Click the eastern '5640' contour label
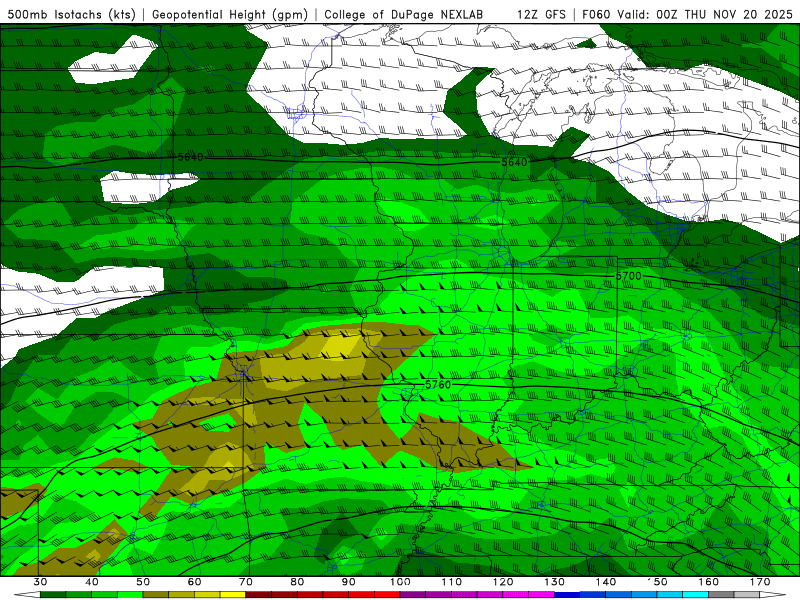Viewport: 800px width, 600px height. (x=514, y=162)
